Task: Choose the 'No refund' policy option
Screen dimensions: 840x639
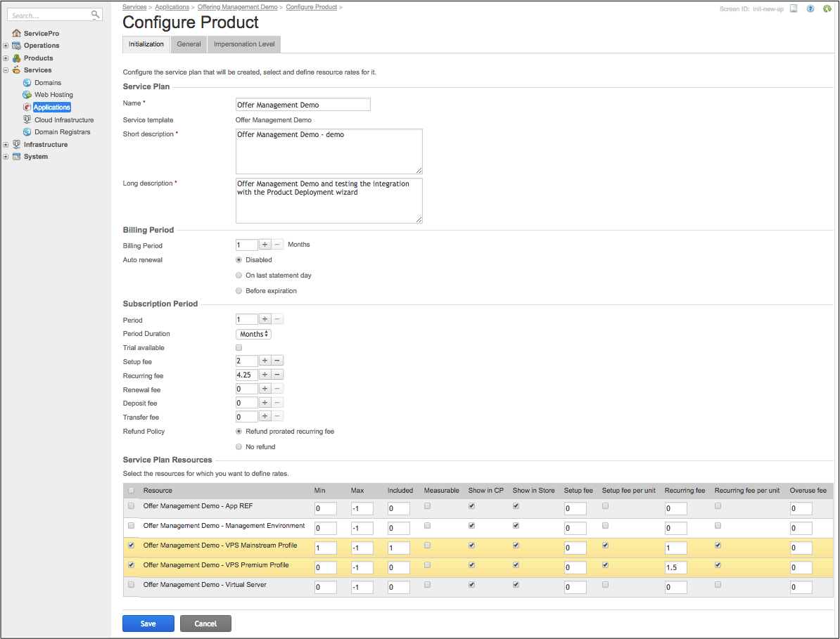Action: point(239,447)
